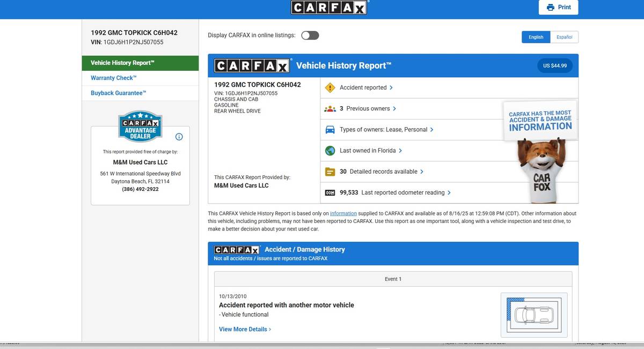
Task: Click the previous owners people icon
Action: (330, 108)
